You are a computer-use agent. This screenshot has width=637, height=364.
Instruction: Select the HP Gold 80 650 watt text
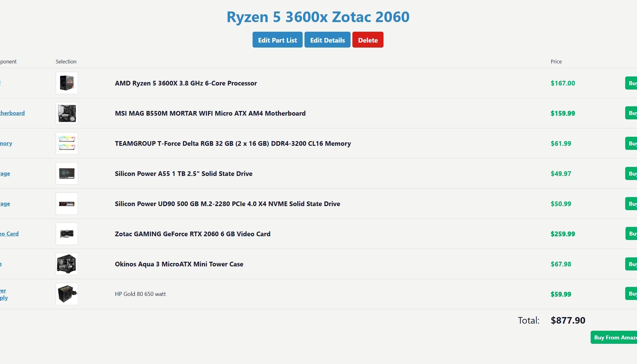pyautogui.click(x=140, y=294)
